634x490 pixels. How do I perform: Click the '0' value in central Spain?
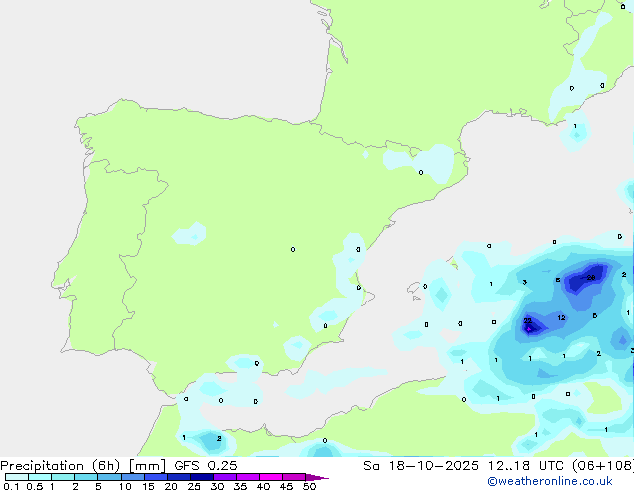tap(293, 249)
